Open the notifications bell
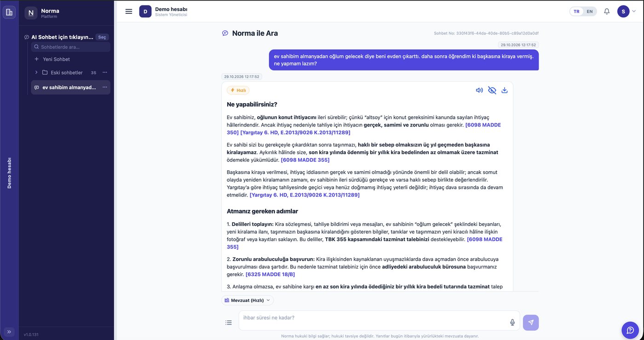The height and width of the screenshot is (340, 644). click(x=607, y=12)
